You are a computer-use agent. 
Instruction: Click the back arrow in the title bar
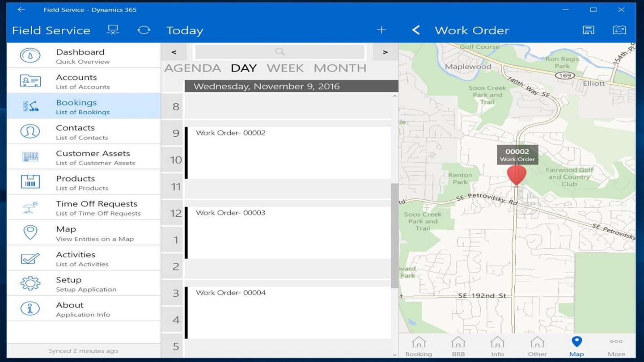(x=21, y=9)
